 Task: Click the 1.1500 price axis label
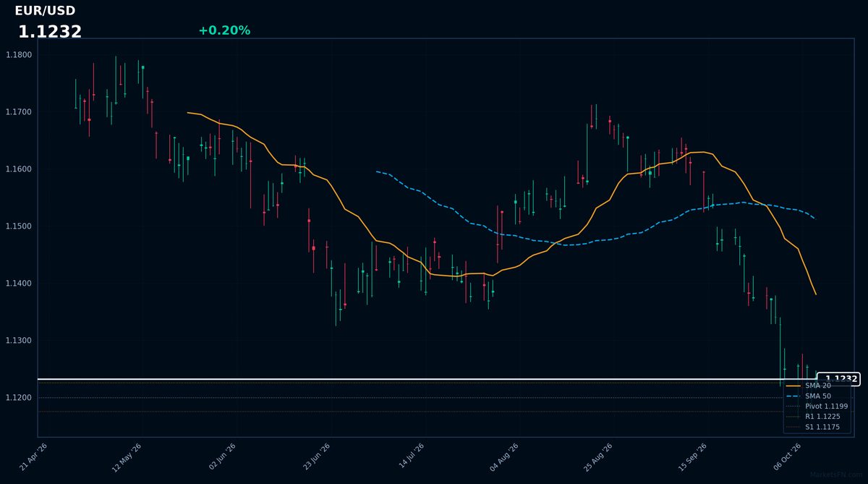coord(19,226)
